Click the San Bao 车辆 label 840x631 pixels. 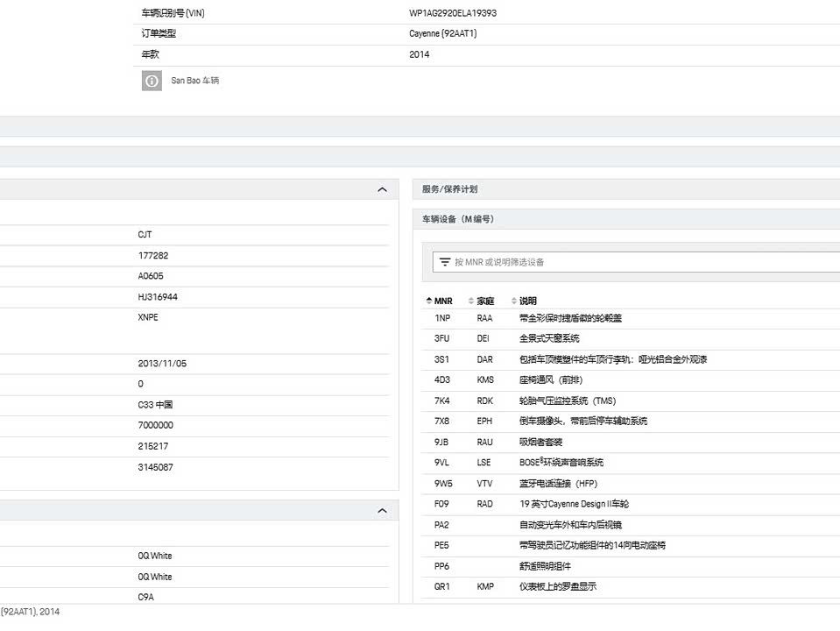(x=194, y=81)
